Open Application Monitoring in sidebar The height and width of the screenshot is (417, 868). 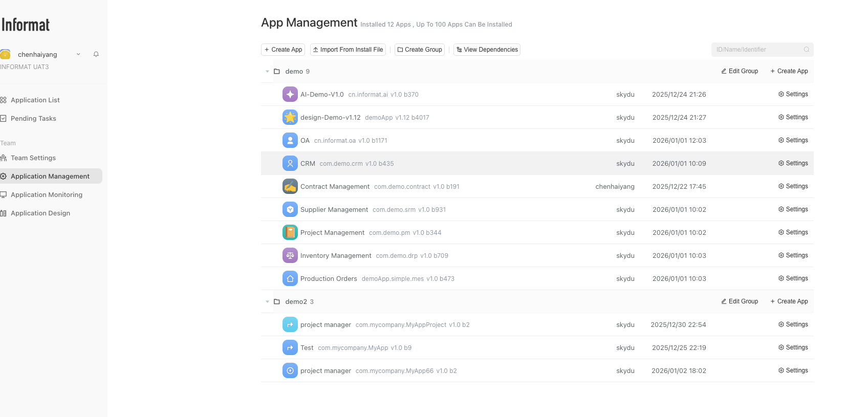coord(46,195)
